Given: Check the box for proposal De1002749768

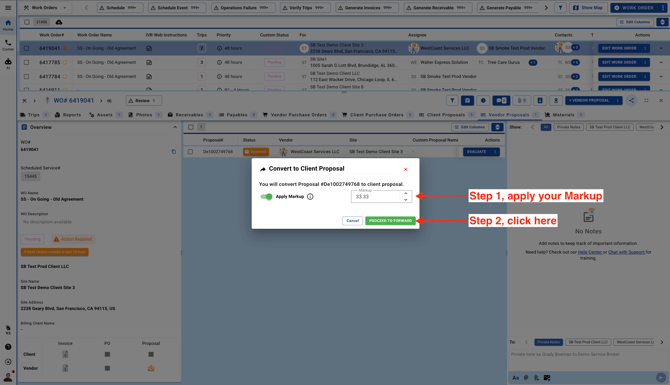Looking at the screenshot, I should [x=190, y=152].
